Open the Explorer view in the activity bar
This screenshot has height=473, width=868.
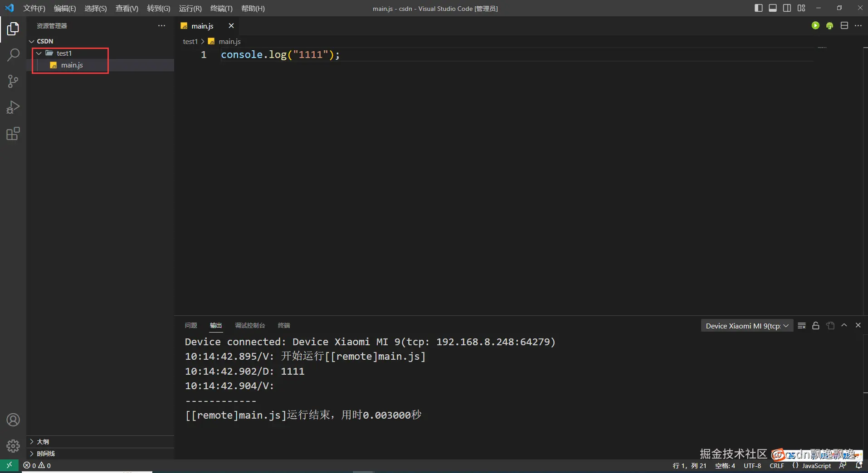pyautogui.click(x=13, y=29)
